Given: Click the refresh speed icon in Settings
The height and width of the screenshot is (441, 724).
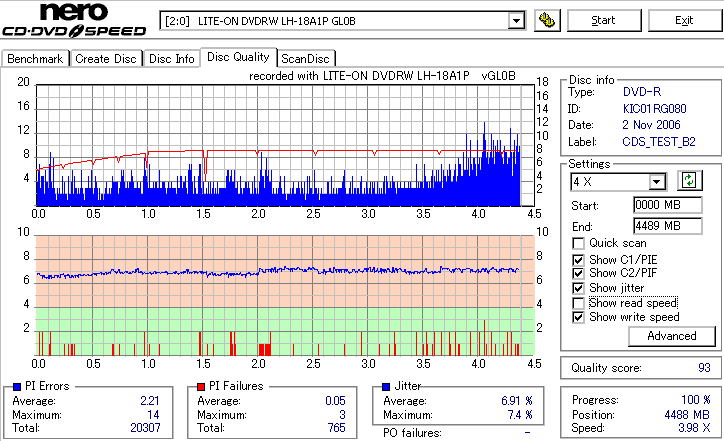Looking at the screenshot, I should point(689,181).
